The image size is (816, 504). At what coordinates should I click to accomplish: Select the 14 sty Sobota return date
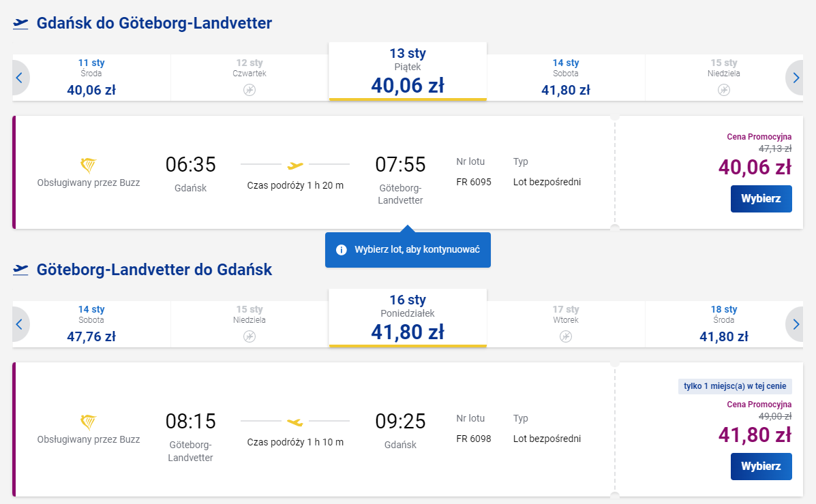click(91, 324)
